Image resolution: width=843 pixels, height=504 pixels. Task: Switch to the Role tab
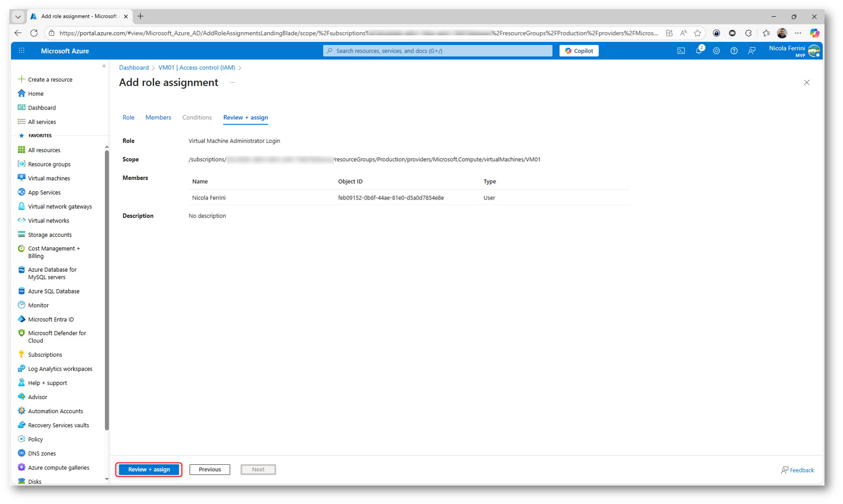click(128, 117)
